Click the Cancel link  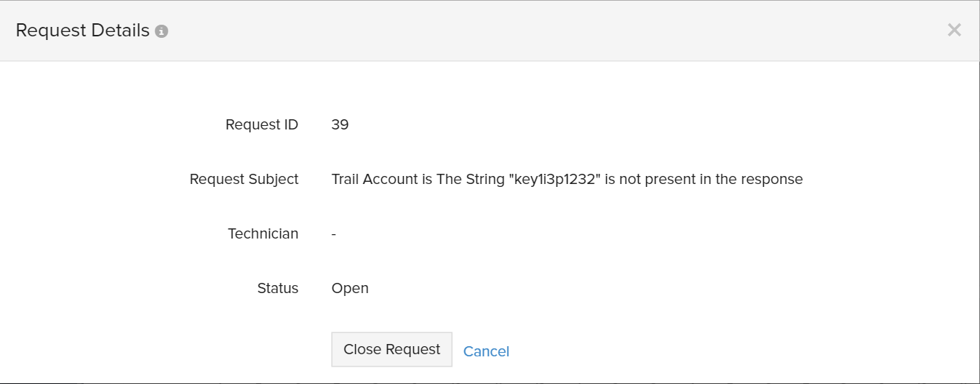(x=486, y=351)
